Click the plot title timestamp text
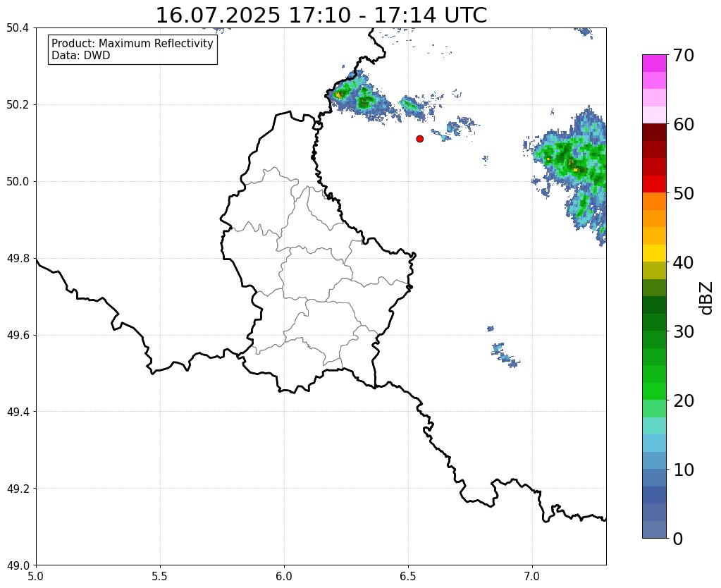 321,16
